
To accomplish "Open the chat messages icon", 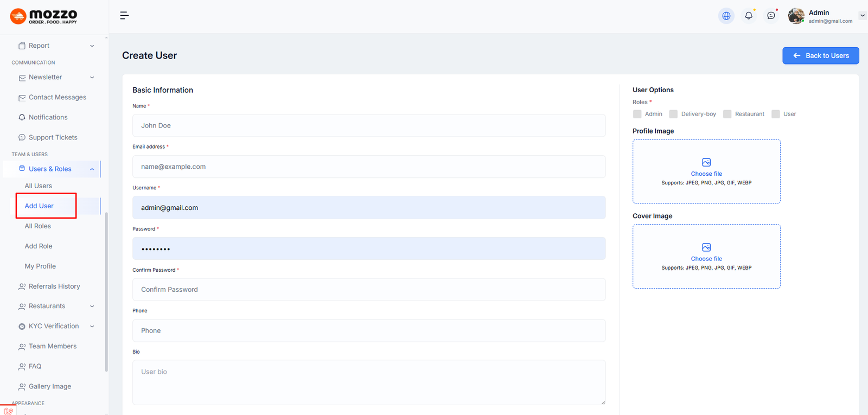I will click(x=771, y=16).
